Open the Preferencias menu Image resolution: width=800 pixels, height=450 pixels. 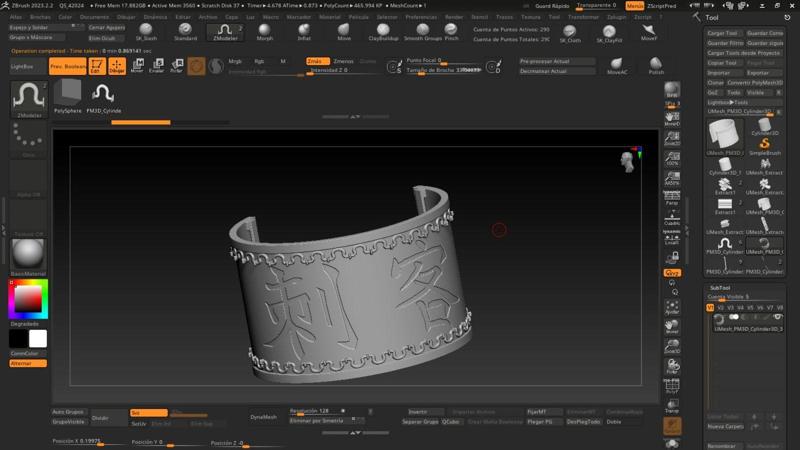tap(421, 17)
